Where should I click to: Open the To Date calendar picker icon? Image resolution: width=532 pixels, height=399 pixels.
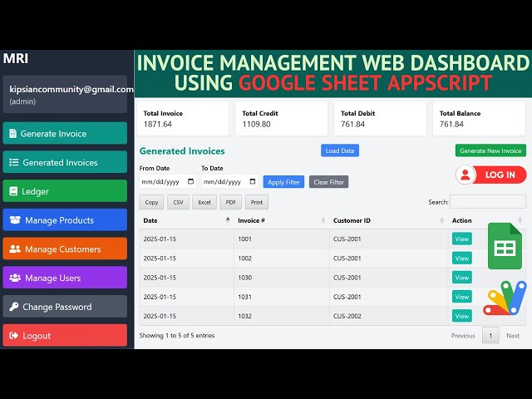253,181
